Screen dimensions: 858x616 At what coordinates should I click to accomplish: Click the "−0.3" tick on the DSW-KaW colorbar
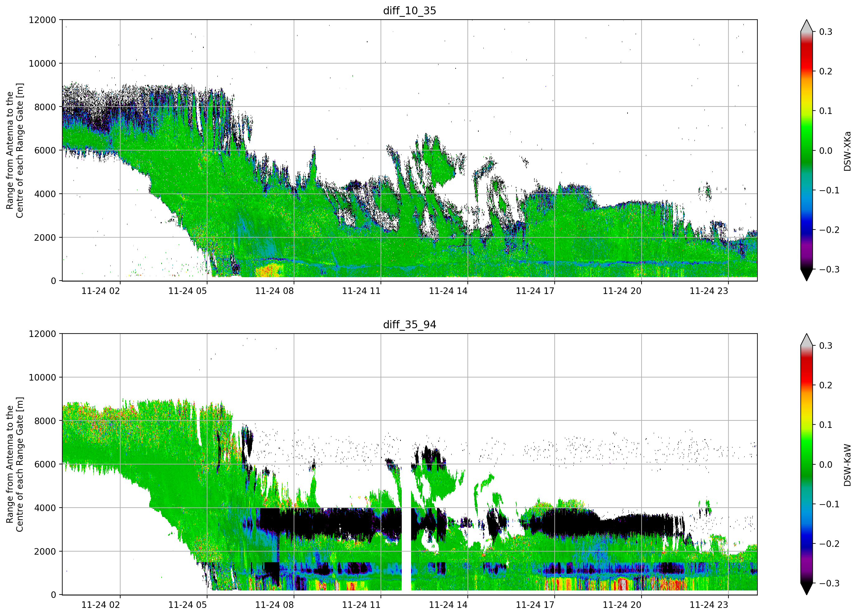[829, 584]
